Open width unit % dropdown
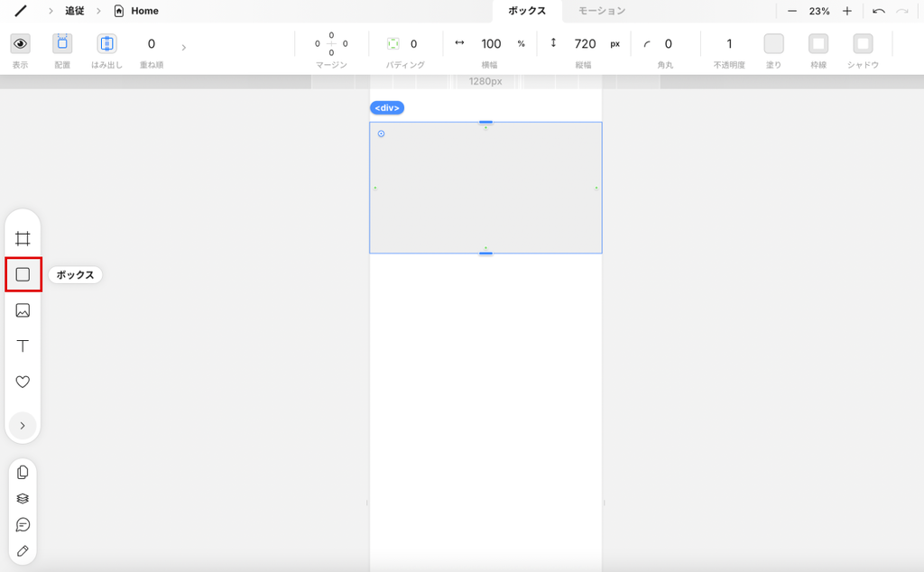The height and width of the screenshot is (572, 924). tap(521, 43)
